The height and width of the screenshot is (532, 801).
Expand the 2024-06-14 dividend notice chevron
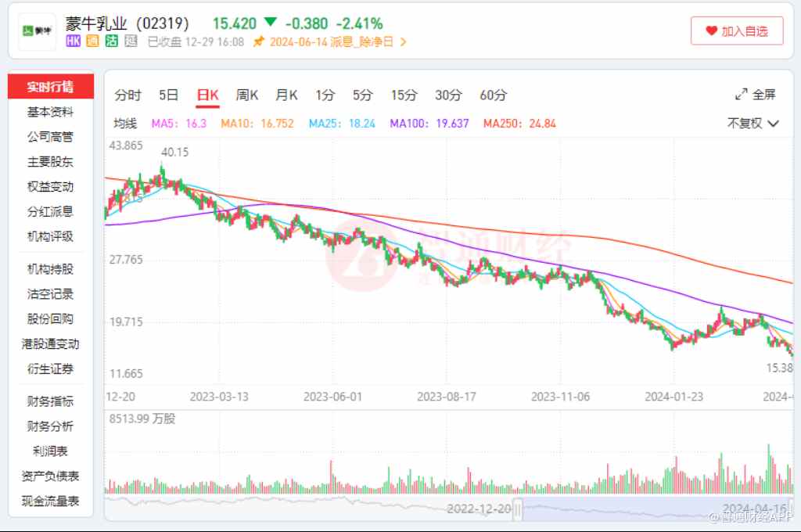[404, 41]
